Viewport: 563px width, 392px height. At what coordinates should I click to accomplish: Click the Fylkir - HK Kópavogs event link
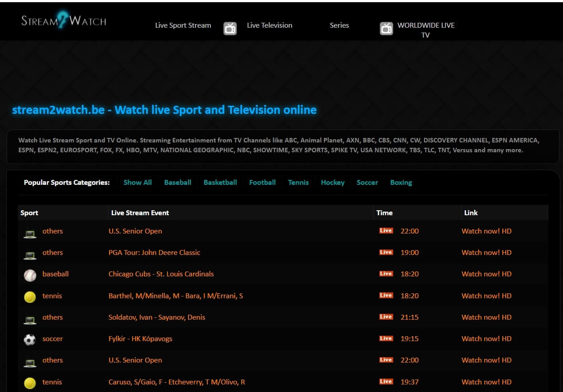(x=141, y=339)
